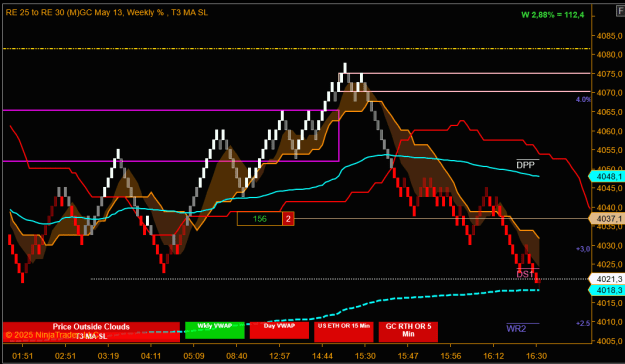Toggle the GC RTH OR 5 Min button
Viewport: 625px width, 364px height.
click(x=408, y=332)
